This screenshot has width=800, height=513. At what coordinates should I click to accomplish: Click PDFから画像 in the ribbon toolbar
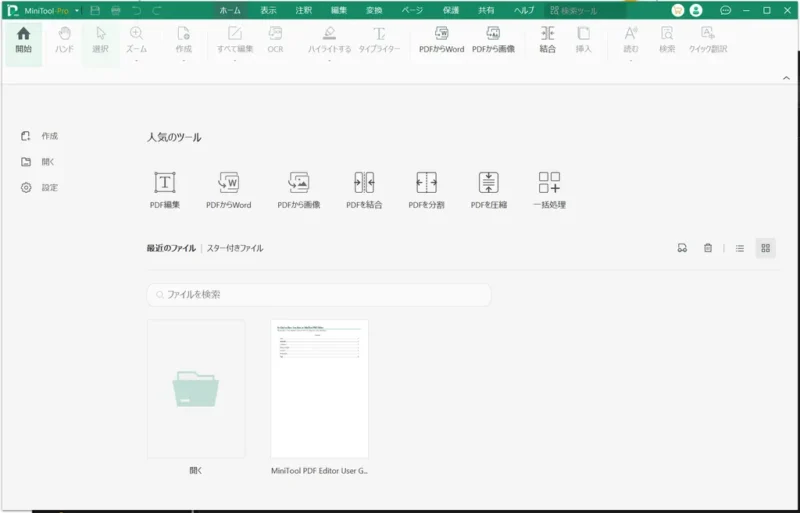coord(493,40)
